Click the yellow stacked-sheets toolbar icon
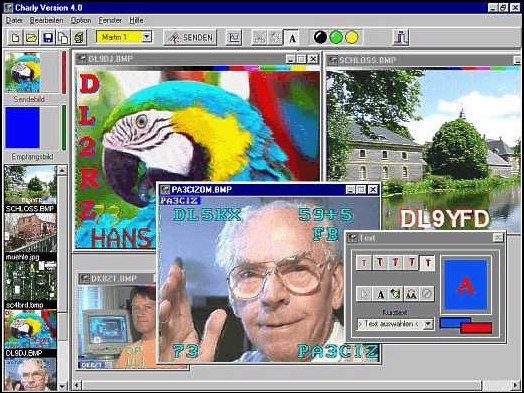Image resolution: width=524 pixels, height=393 pixels. (x=79, y=37)
